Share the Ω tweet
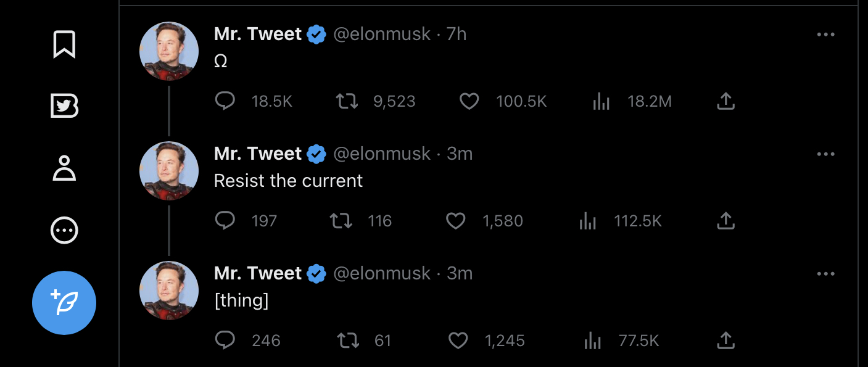868x367 pixels. pos(726,101)
